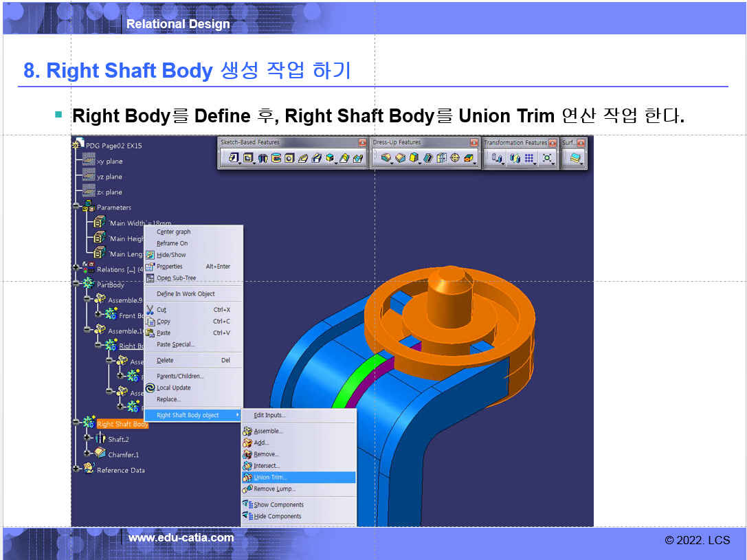Screen dimensions: 747x560
Task: Select the Edge Fillet tool
Action: tap(386, 158)
